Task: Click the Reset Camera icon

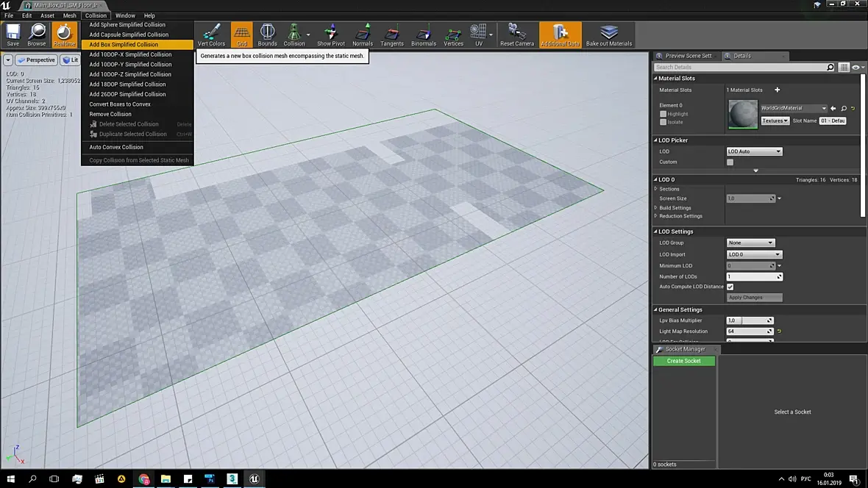Action: tap(517, 34)
